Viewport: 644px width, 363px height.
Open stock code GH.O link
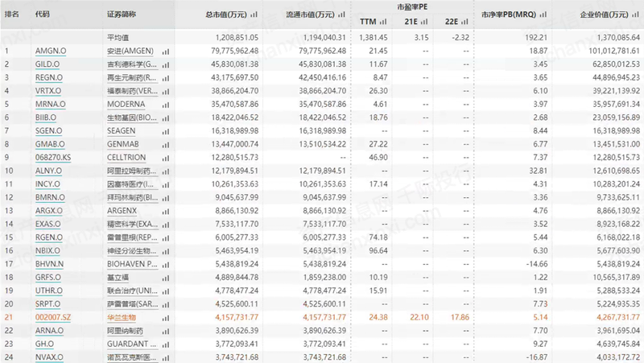(44, 344)
